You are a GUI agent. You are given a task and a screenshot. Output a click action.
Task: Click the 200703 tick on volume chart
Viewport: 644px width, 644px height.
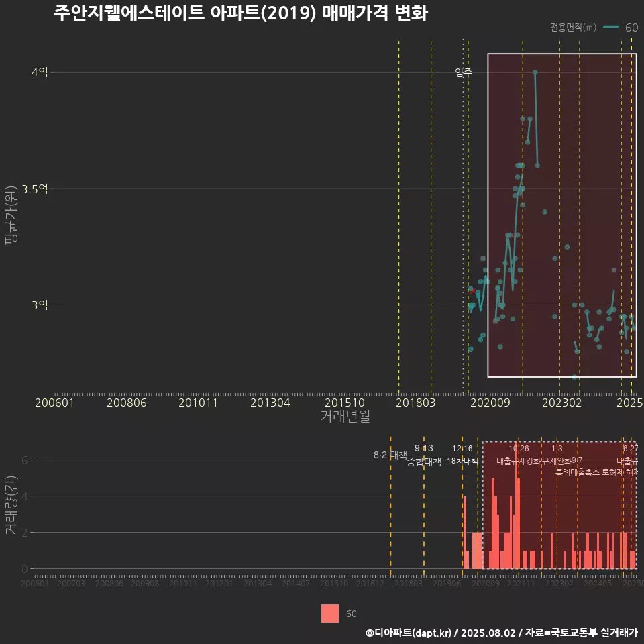point(71,583)
